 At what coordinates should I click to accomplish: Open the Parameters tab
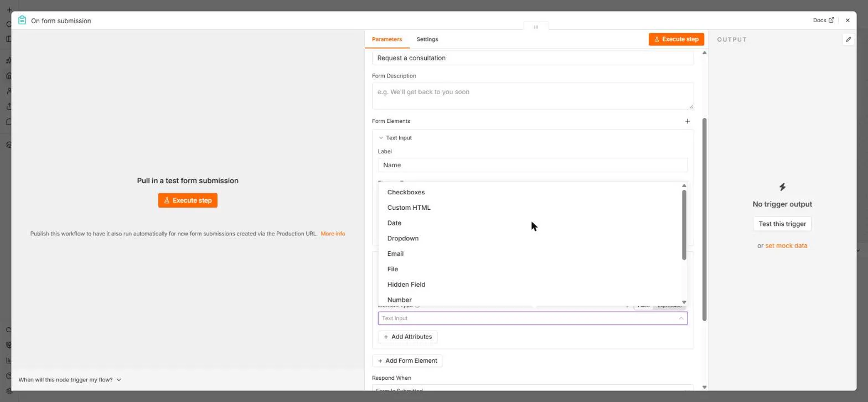387,39
